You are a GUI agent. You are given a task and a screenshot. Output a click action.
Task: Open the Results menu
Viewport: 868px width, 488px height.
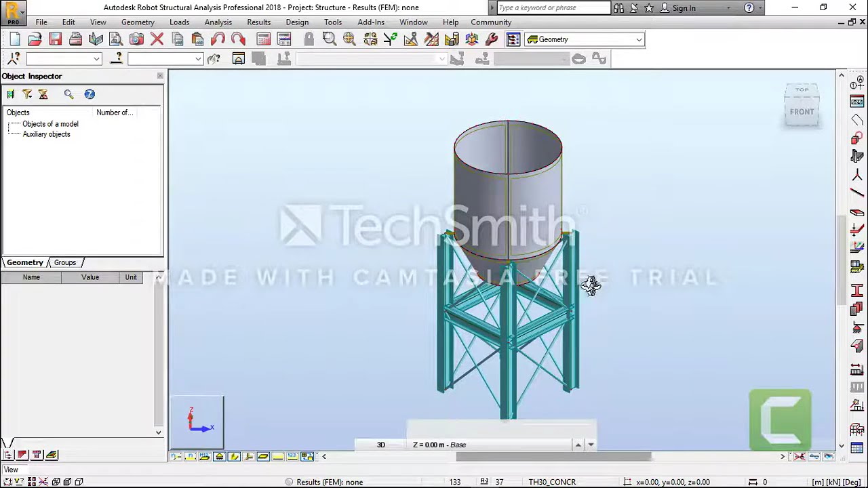coord(259,22)
